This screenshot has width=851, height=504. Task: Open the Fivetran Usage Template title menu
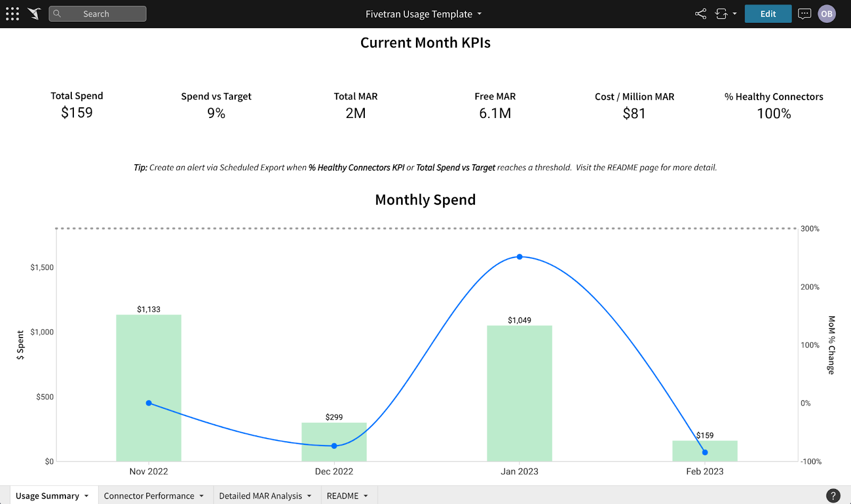point(479,14)
